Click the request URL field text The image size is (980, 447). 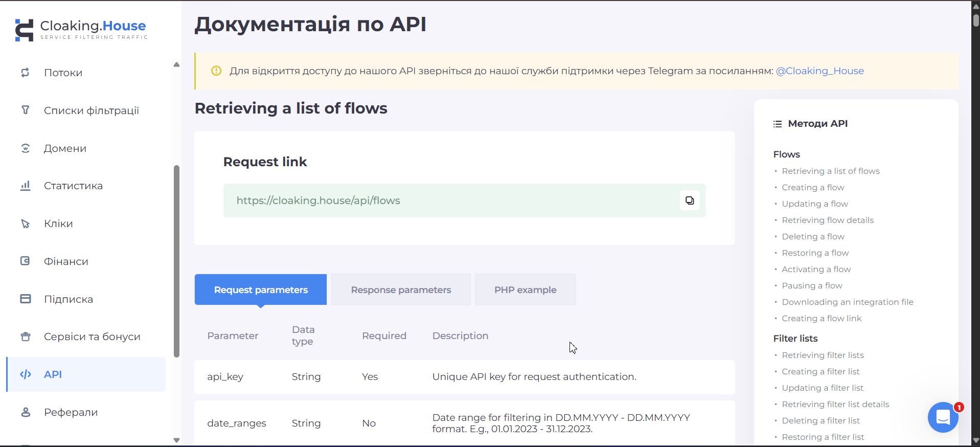click(318, 200)
